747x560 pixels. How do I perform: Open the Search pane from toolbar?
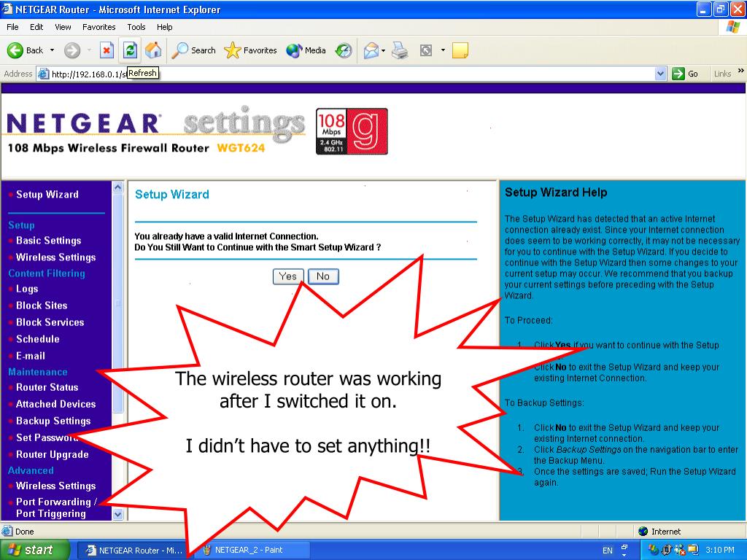[x=193, y=50]
